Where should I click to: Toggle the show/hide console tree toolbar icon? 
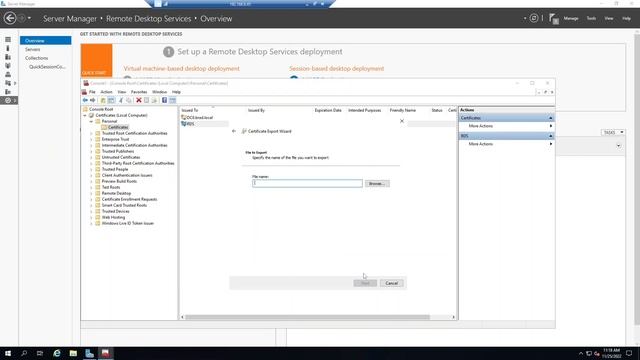click(x=111, y=100)
